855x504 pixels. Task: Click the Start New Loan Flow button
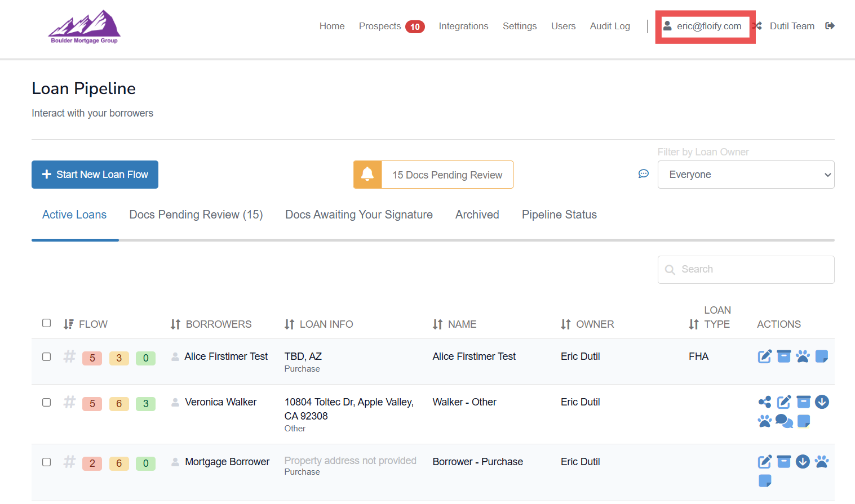pos(95,175)
